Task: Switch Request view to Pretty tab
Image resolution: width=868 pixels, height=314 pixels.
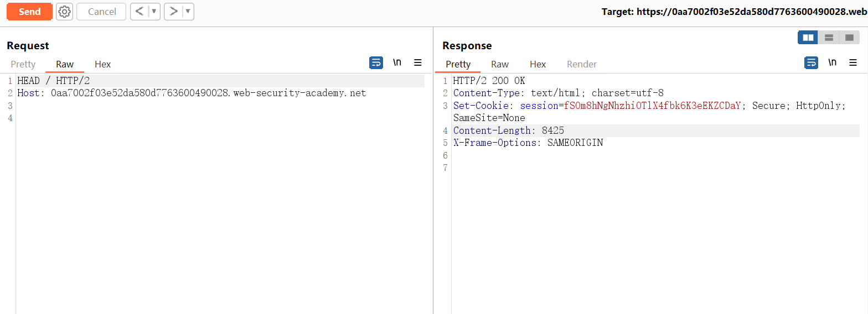Action: (23, 64)
